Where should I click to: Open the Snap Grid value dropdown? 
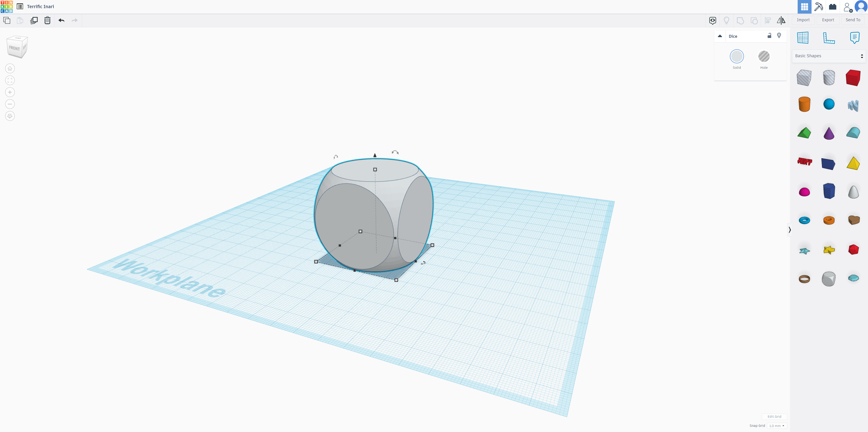click(777, 426)
